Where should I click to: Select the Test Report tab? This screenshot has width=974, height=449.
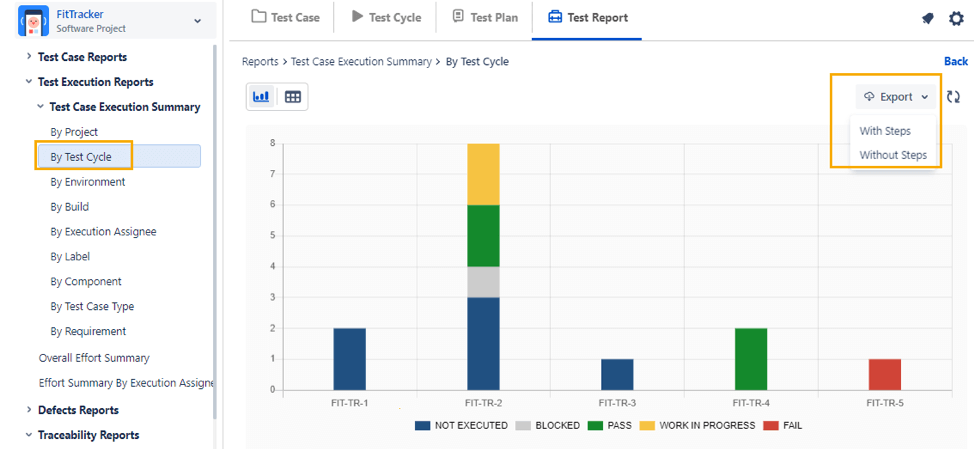587,17
